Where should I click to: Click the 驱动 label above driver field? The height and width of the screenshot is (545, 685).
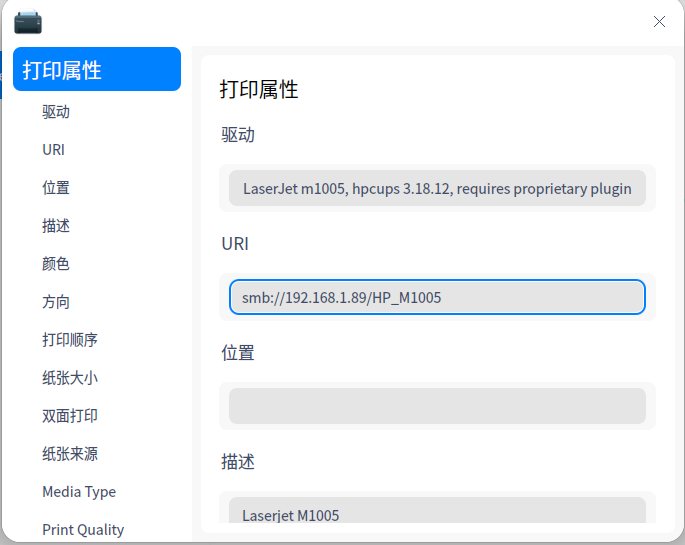(x=238, y=135)
